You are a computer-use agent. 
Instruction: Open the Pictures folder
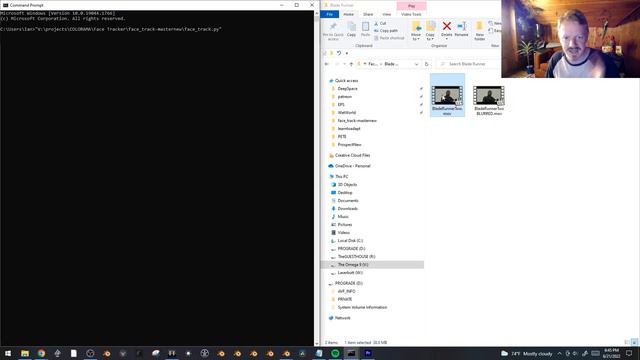click(x=344, y=224)
